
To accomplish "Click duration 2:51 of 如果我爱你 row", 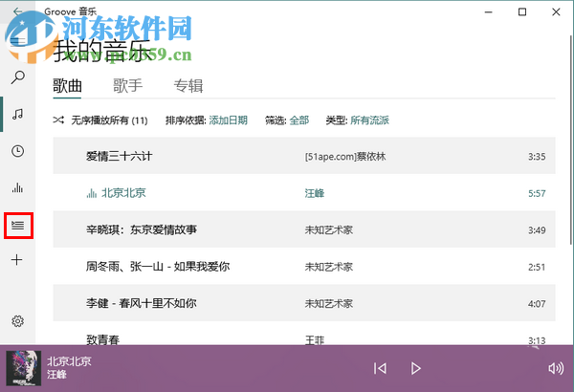I will click(x=537, y=267).
